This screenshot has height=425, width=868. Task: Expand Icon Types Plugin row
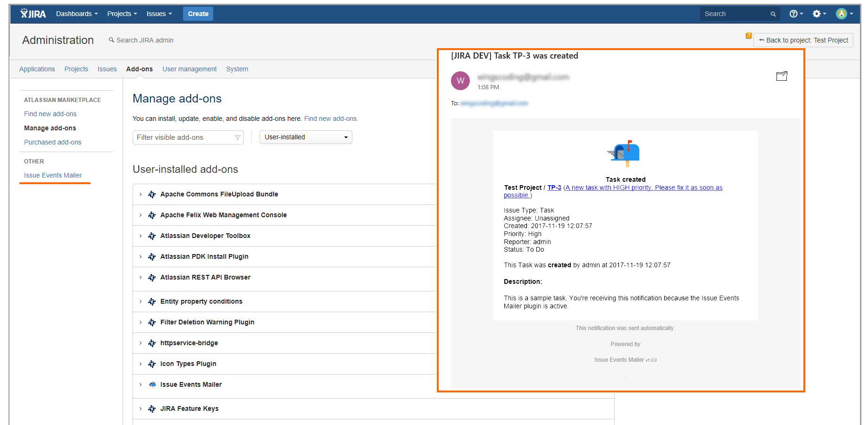[141, 364]
